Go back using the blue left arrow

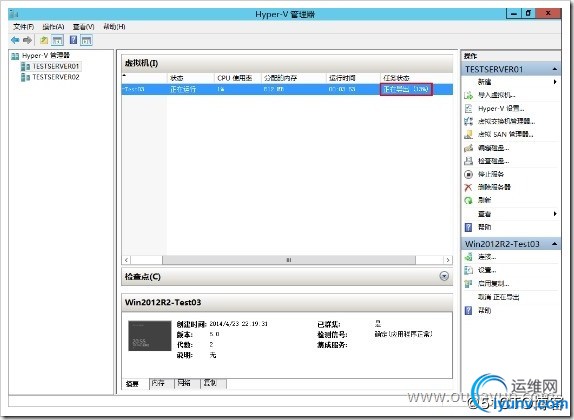coord(15,40)
